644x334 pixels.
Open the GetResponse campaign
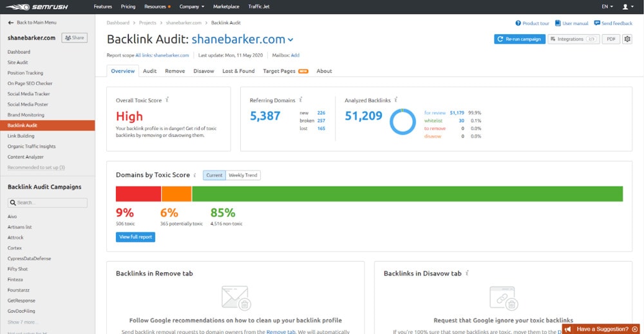(x=21, y=301)
